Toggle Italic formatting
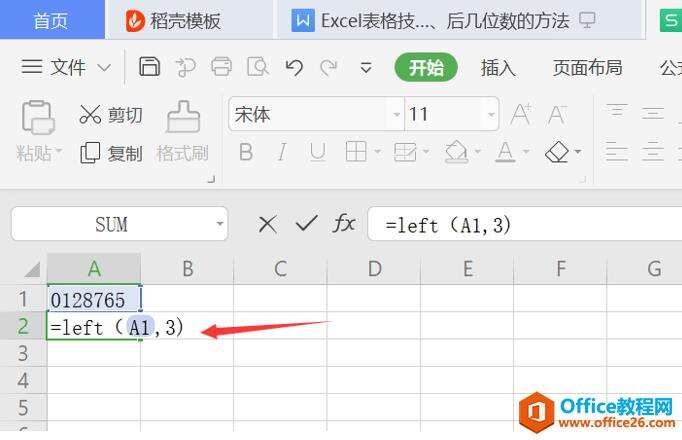The width and height of the screenshot is (682, 440). (x=282, y=152)
